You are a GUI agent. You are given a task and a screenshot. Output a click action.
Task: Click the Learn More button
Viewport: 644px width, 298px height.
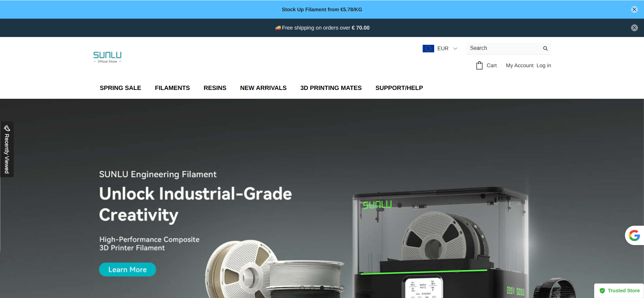click(x=128, y=269)
